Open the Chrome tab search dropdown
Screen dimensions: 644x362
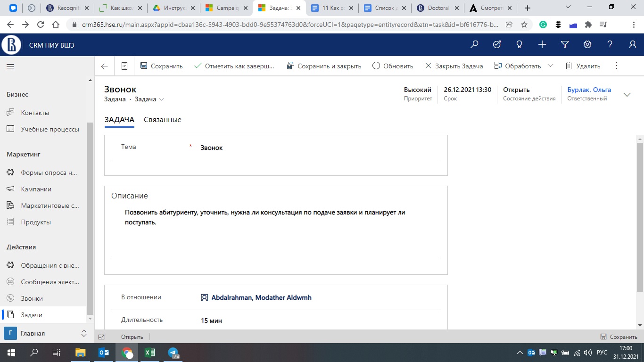click(x=569, y=8)
